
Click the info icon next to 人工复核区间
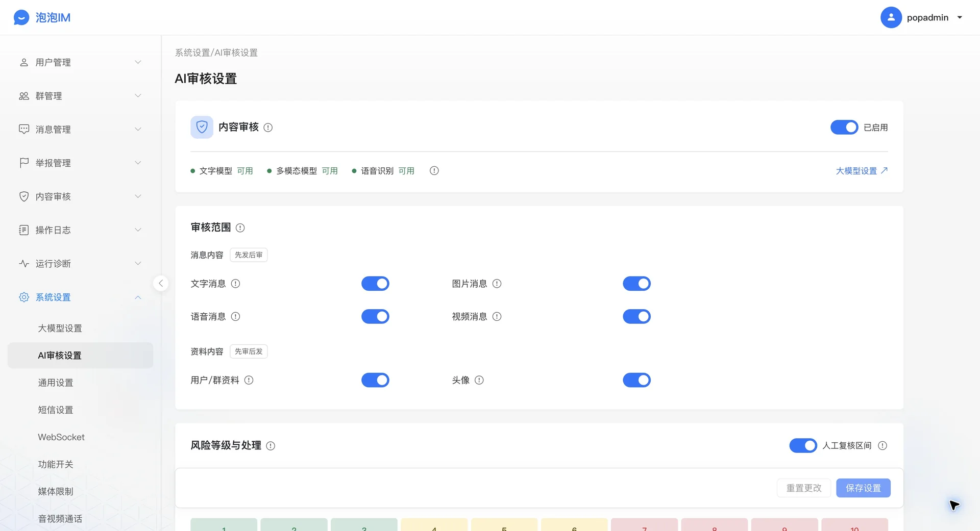click(882, 446)
